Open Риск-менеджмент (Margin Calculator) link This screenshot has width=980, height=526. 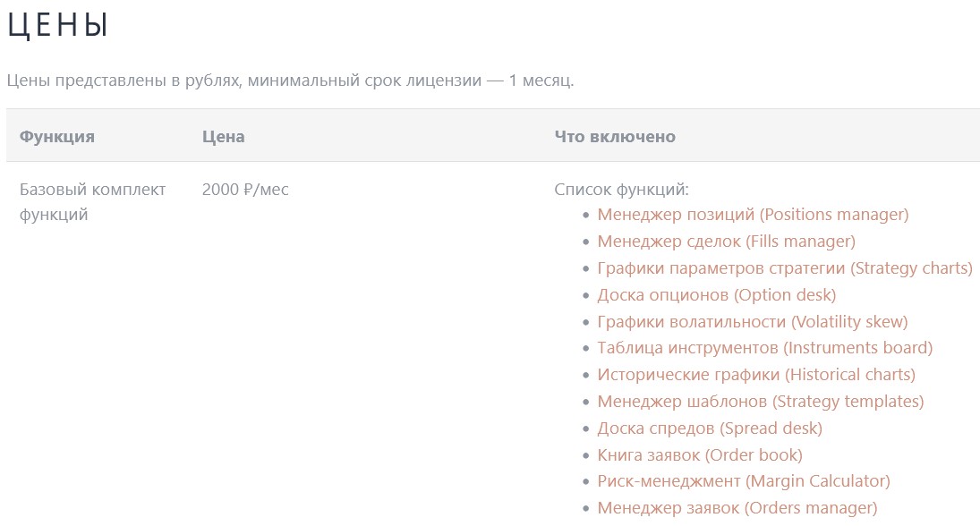tap(743, 481)
